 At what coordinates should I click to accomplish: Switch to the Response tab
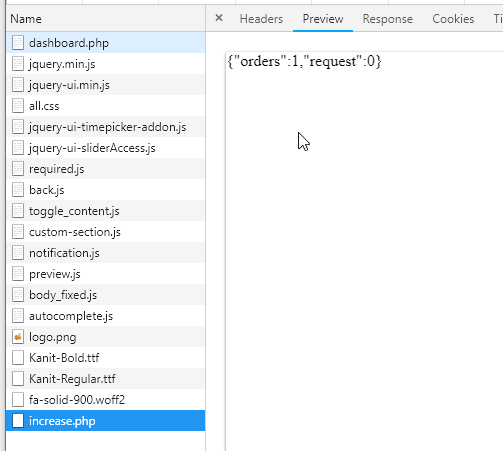pos(388,19)
